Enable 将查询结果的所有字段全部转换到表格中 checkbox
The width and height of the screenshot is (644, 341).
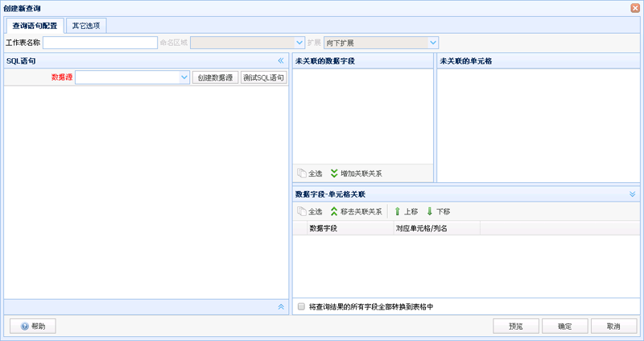(x=301, y=307)
